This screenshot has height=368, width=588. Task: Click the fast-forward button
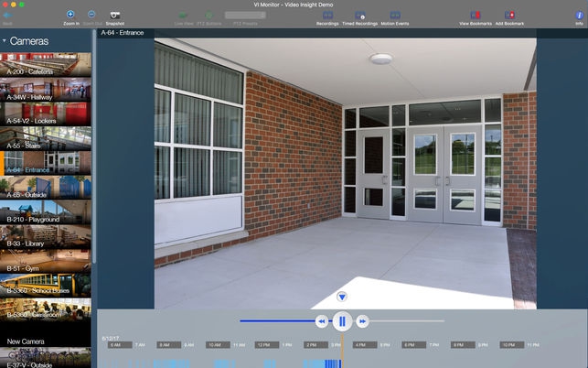point(362,321)
